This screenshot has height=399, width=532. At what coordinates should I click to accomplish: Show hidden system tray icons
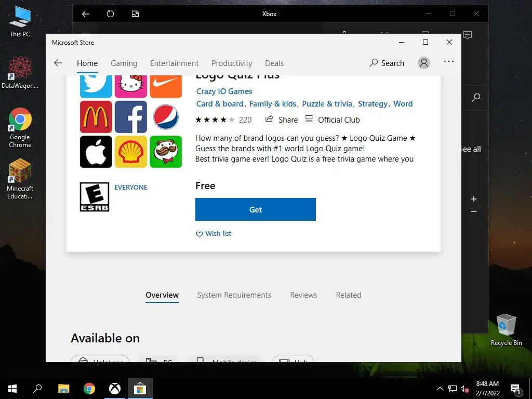click(440, 389)
